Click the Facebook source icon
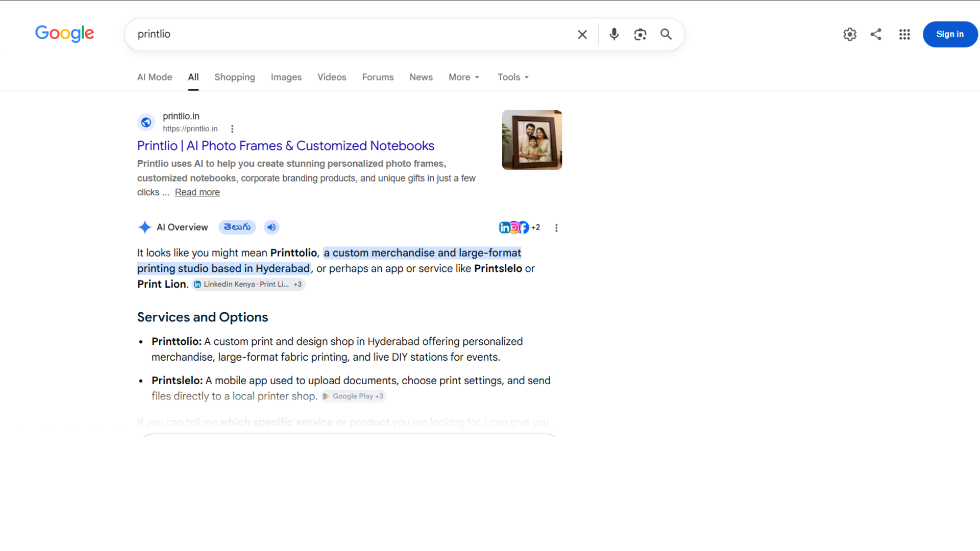Image resolution: width=980 pixels, height=551 pixels. click(524, 228)
